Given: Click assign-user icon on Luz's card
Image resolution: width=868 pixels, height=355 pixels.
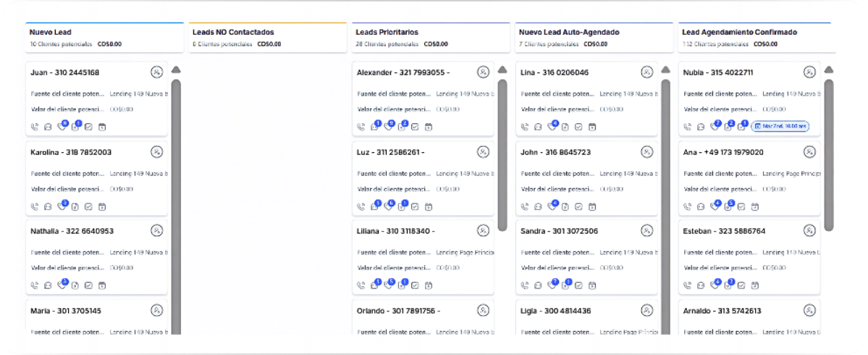Looking at the screenshot, I should coord(484,151).
